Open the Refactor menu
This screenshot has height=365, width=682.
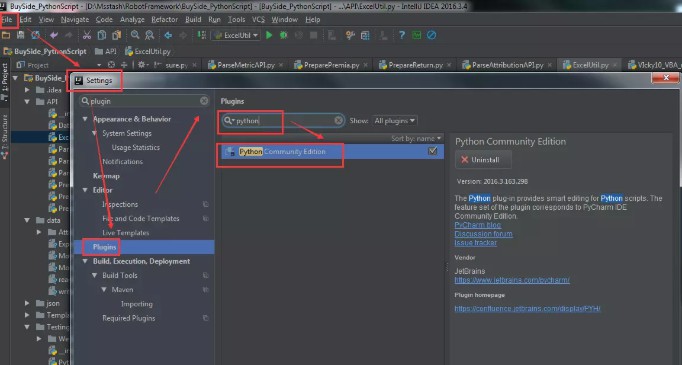click(164, 20)
